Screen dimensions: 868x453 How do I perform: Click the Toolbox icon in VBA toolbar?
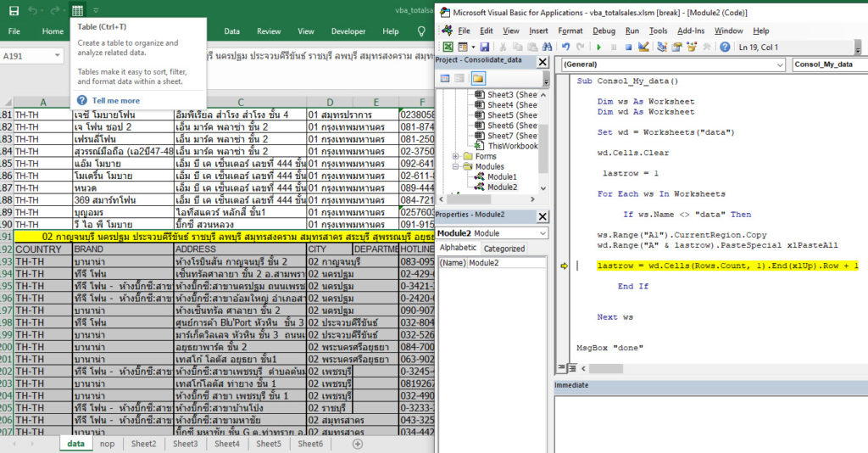pyautogui.click(x=706, y=47)
